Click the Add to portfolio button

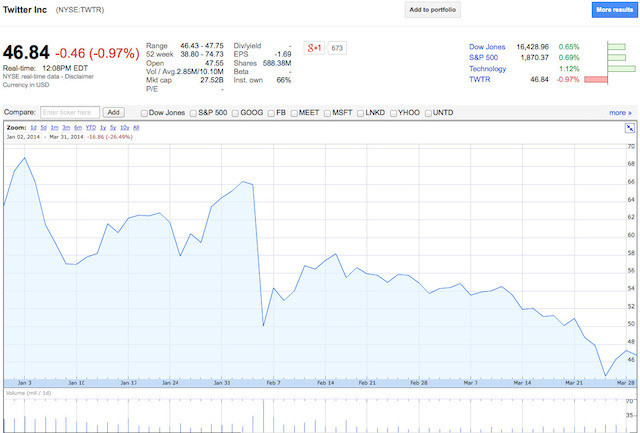click(433, 10)
